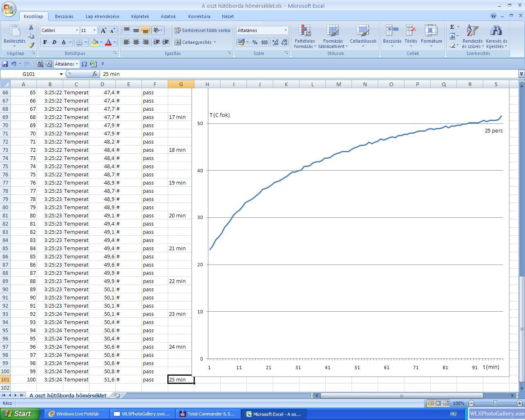Expand the Betűtípus dialog launcher
This screenshot has height=420, width=525.
point(115,53)
